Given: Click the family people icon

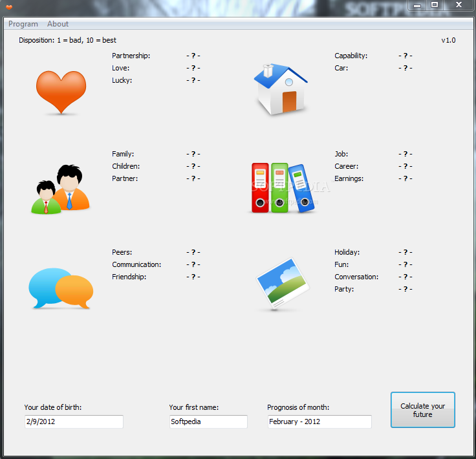Looking at the screenshot, I should (x=60, y=189).
